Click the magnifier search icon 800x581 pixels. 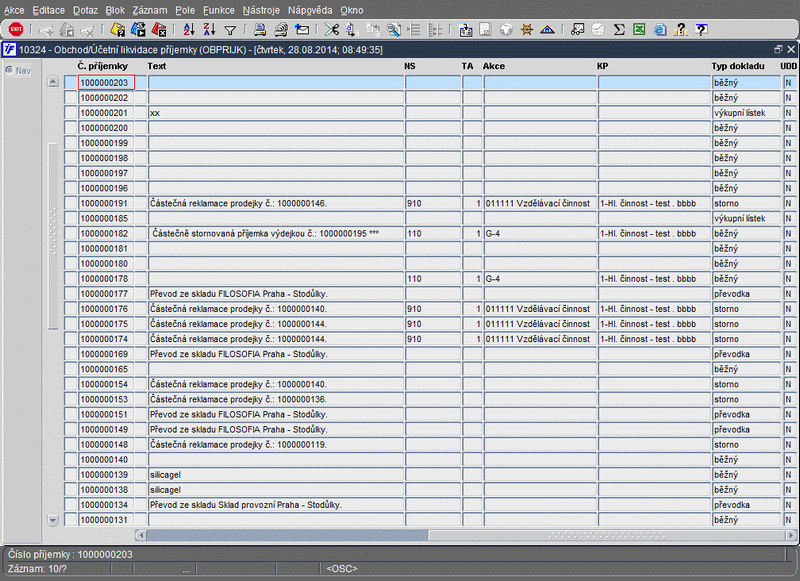pyautogui.click(x=393, y=30)
